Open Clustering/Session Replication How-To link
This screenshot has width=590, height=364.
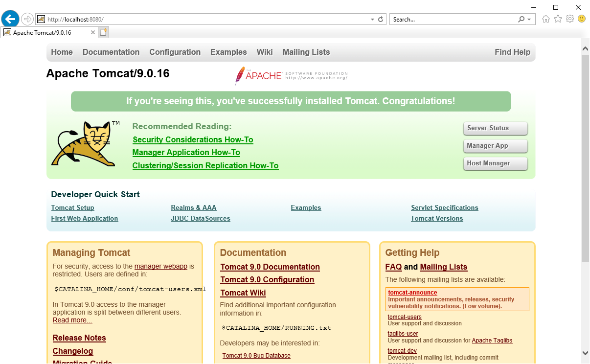(205, 166)
